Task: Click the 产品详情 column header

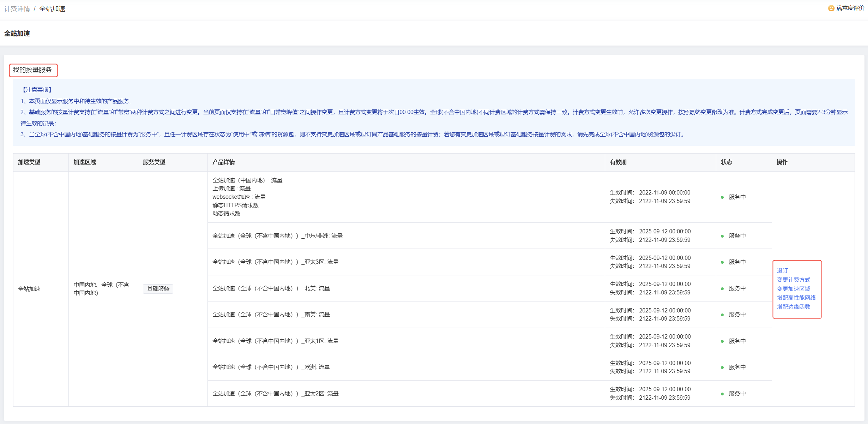Action: (x=223, y=162)
